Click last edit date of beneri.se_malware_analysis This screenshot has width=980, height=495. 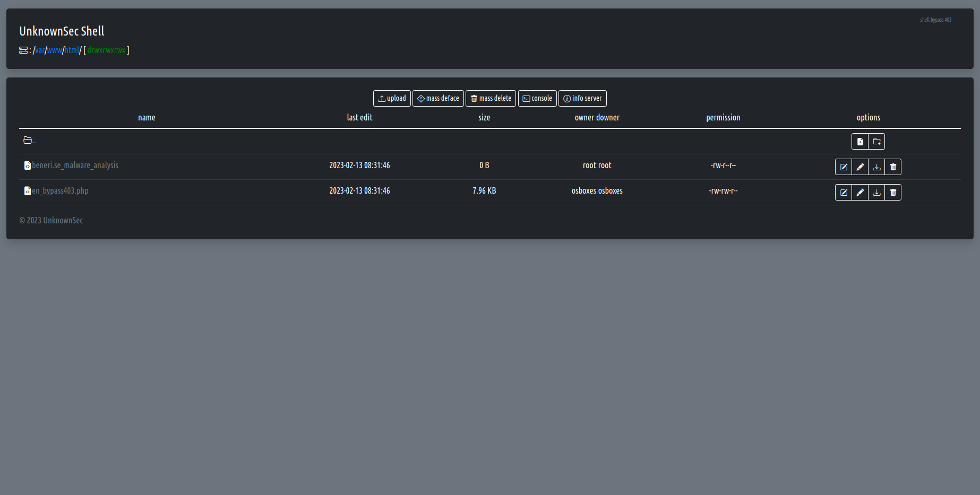point(359,166)
